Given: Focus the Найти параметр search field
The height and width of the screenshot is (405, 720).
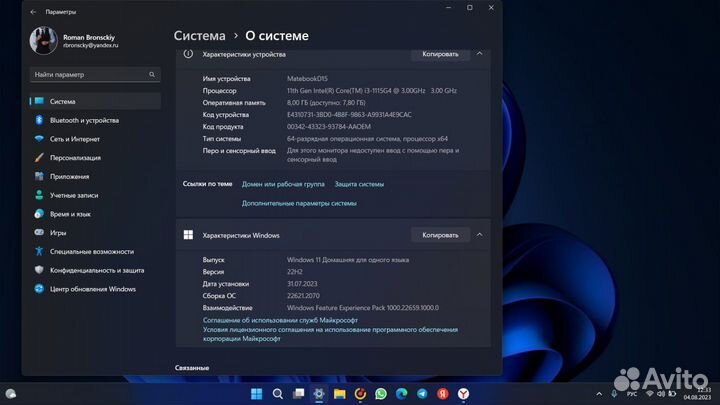Looking at the screenshot, I should click(95, 74).
